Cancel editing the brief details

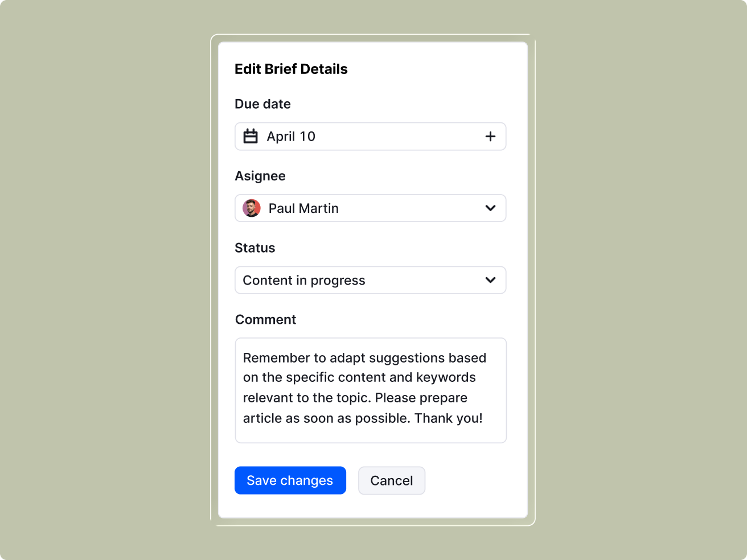(x=392, y=480)
